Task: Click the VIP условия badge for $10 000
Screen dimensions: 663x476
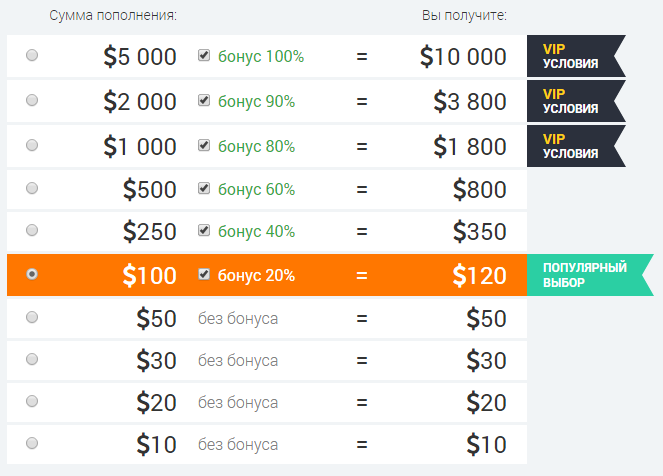Action: click(576, 56)
